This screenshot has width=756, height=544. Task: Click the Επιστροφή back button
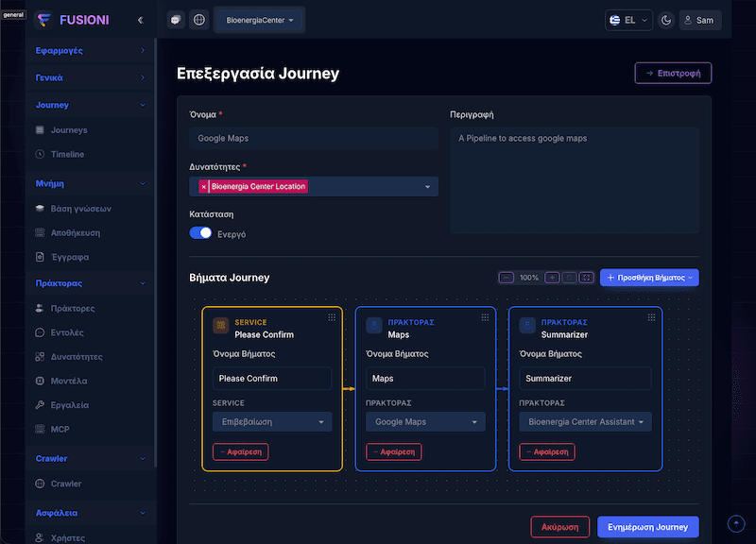coord(673,74)
